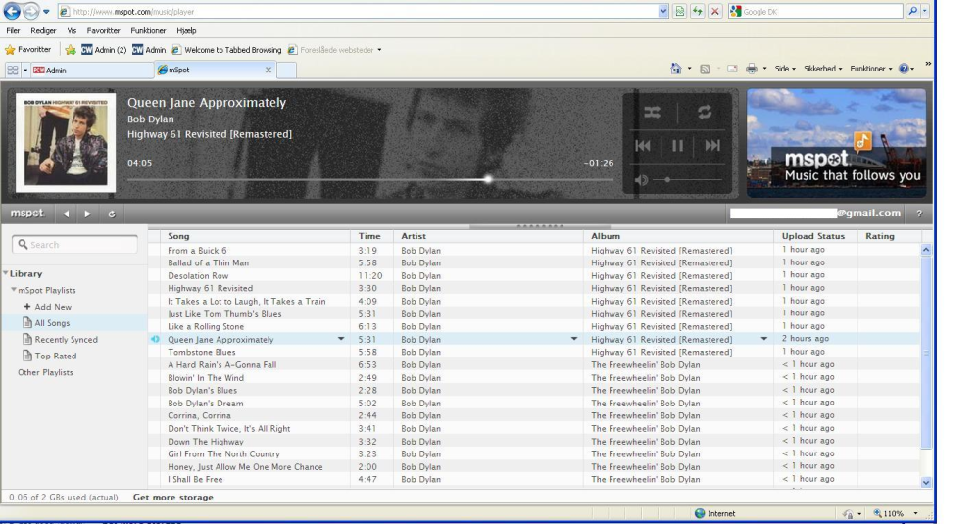Pause the current song
This screenshot has height=524, width=980.
[x=676, y=147]
